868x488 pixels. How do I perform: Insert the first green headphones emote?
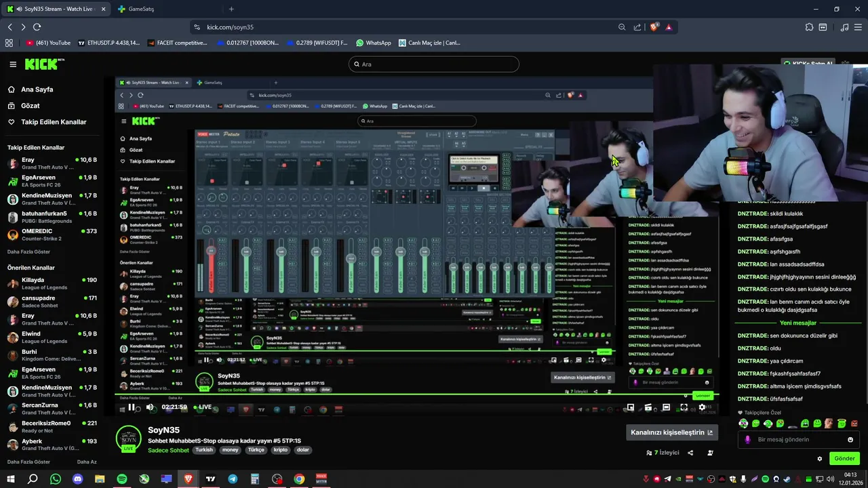pos(743,424)
